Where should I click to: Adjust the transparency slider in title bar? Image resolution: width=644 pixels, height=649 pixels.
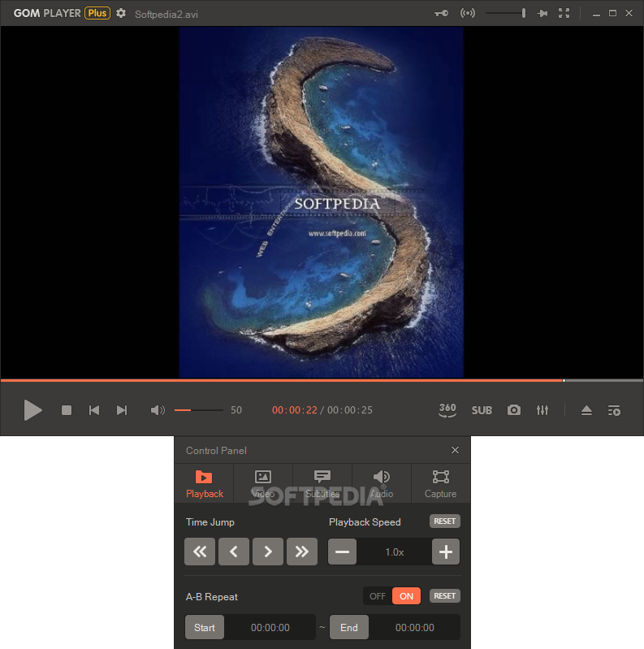tap(505, 13)
